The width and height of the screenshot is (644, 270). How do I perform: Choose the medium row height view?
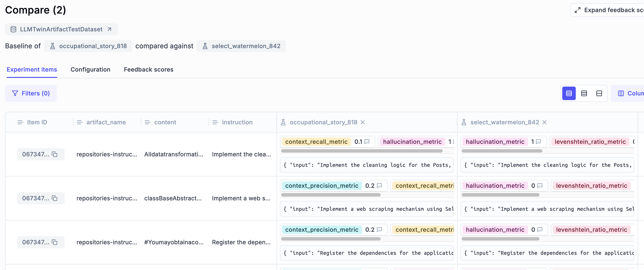pos(584,93)
